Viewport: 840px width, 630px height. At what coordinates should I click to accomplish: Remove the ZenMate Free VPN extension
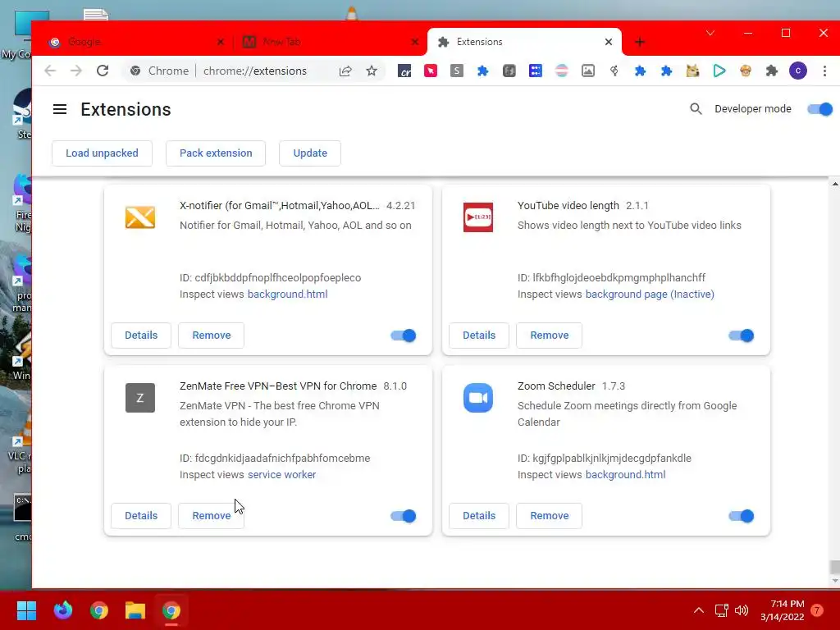pos(211,516)
